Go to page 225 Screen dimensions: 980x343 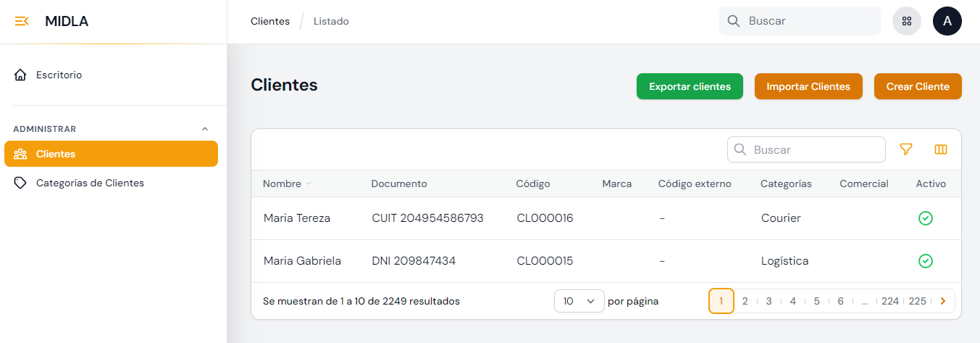[917, 301]
